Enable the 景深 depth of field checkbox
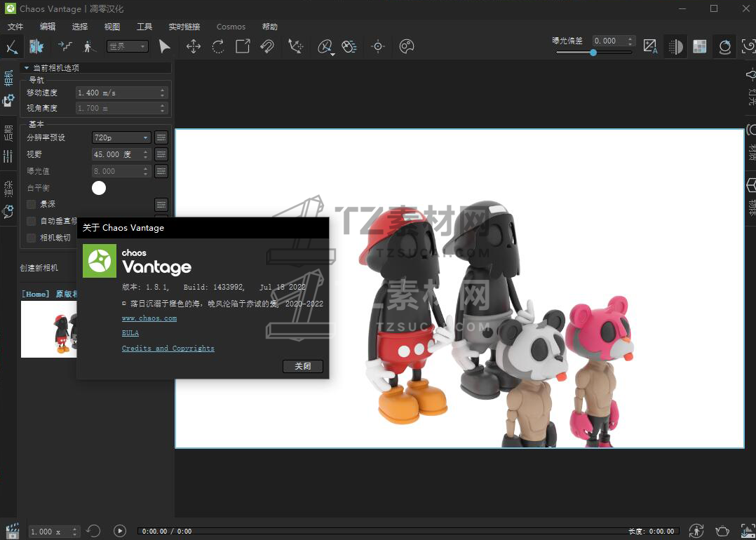The height and width of the screenshot is (540, 756). click(31, 204)
